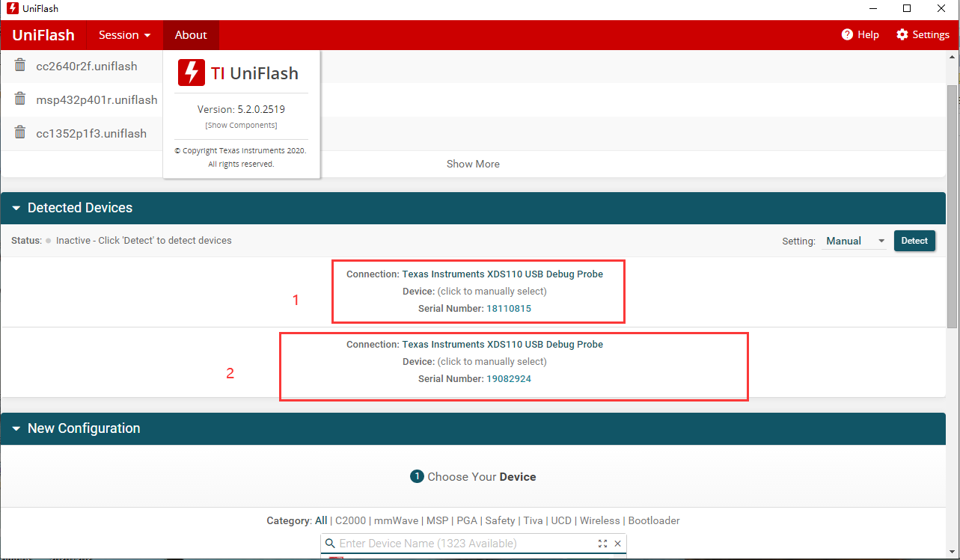Screen dimensions: 960x560
Task: Click the TI UniFlash lightning logo in About popup
Action: 192,73
